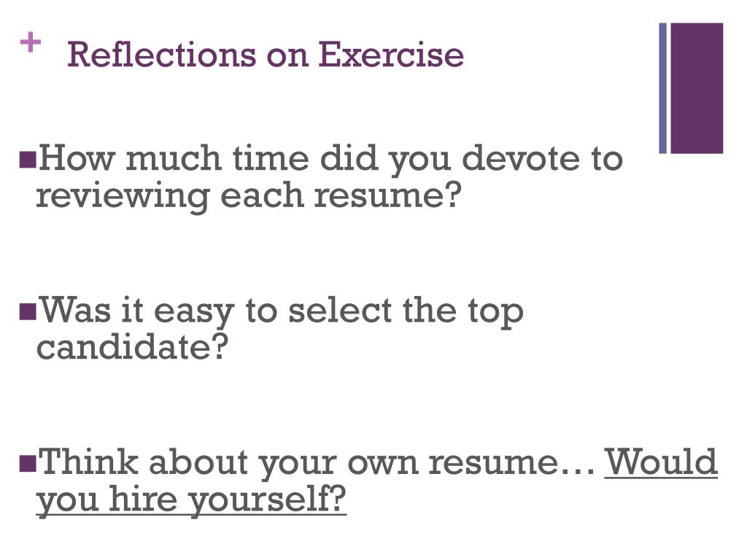Click the square bullet before "How much time"
747x560 pixels.
[x=28, y=160]
